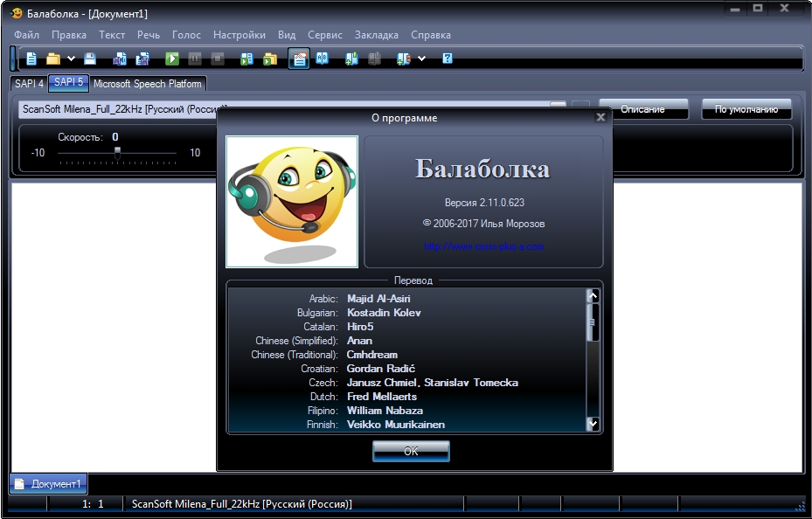
Task: Click the book with plus and red tag
Action: point(404,59)
